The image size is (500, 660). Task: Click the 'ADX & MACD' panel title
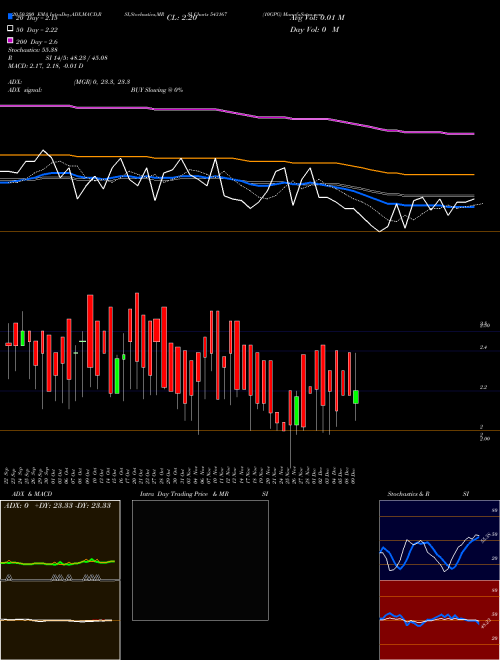point(32,494)
